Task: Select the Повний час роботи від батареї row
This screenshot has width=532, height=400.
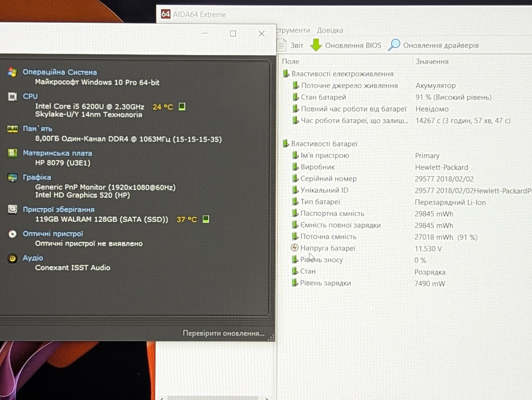Action: coord(354,109)
